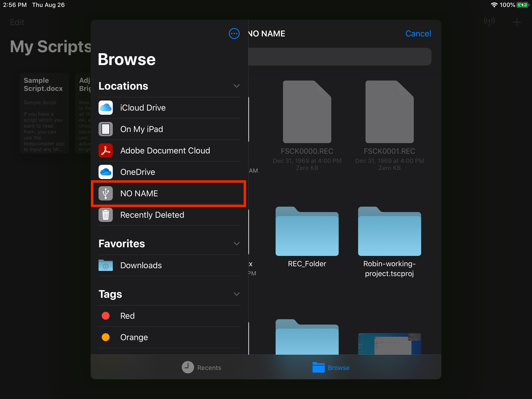Tap the blue ellipsis more-options icon
532x399 pixels.
[234, 33]
